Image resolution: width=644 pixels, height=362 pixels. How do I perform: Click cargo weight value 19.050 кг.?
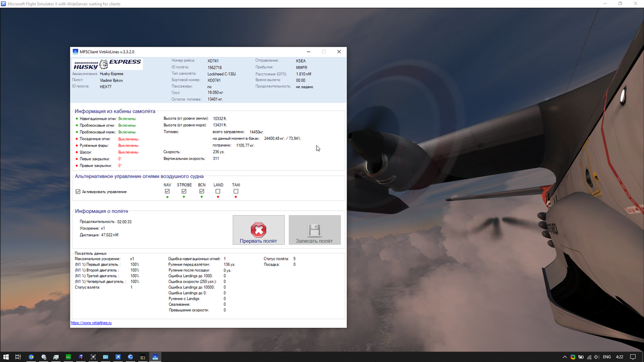[216, 93]
